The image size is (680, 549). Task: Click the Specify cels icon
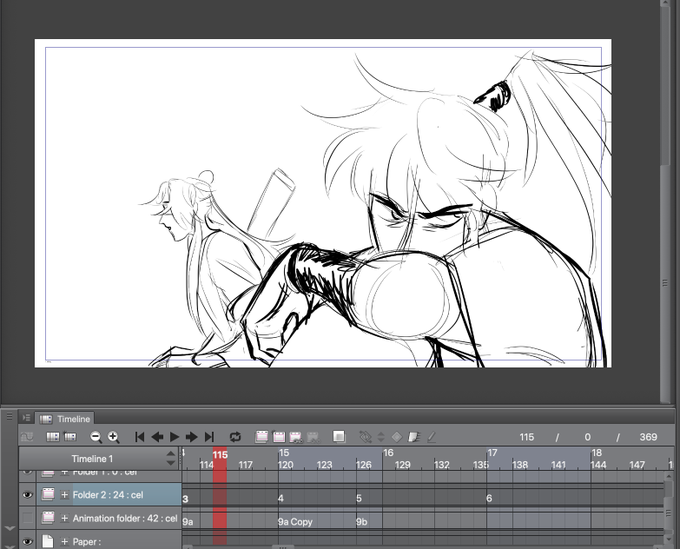[x=296, y=437]
